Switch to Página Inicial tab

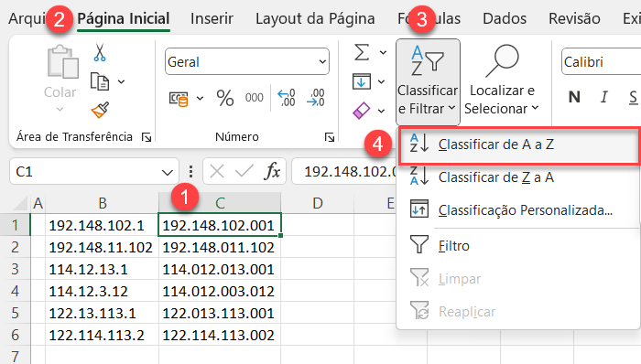(x=124, y=19)
